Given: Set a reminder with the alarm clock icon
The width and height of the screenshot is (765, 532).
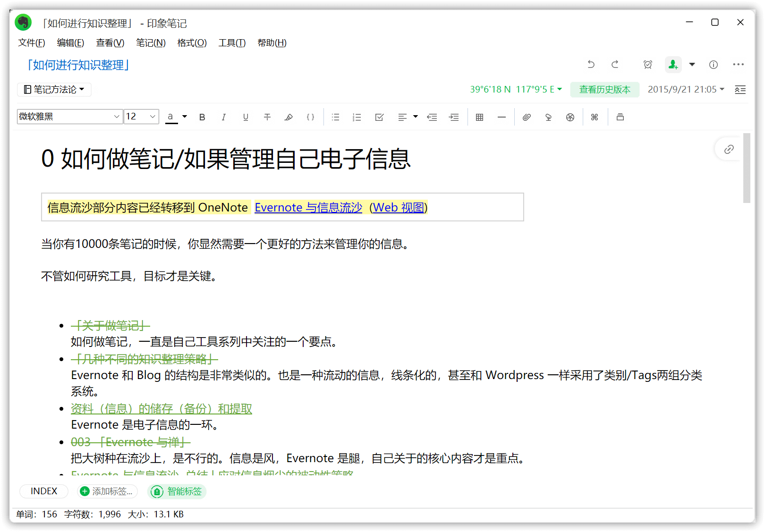Looking at the screenshot, I should 648,65.
